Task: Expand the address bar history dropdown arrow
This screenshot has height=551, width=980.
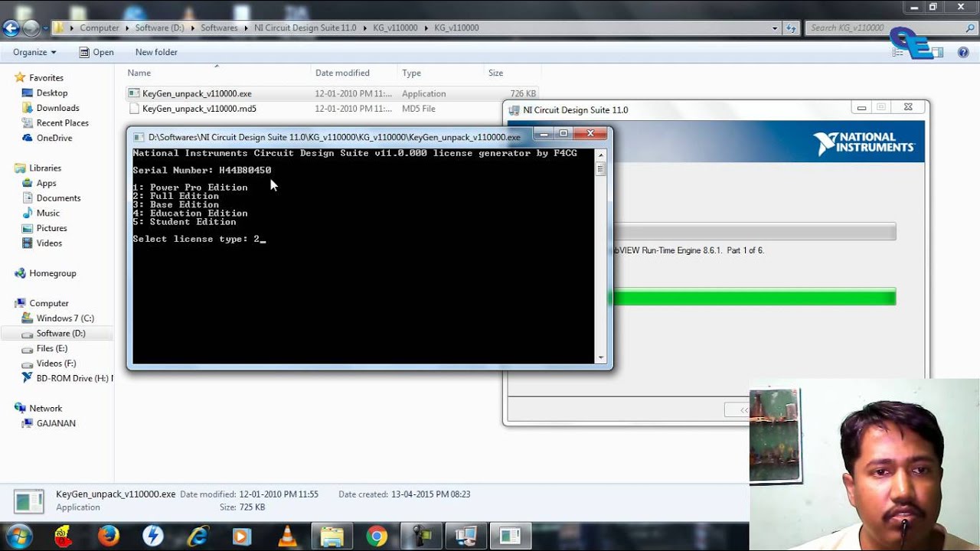Action: pyautogui.click(x=775, y=28)
